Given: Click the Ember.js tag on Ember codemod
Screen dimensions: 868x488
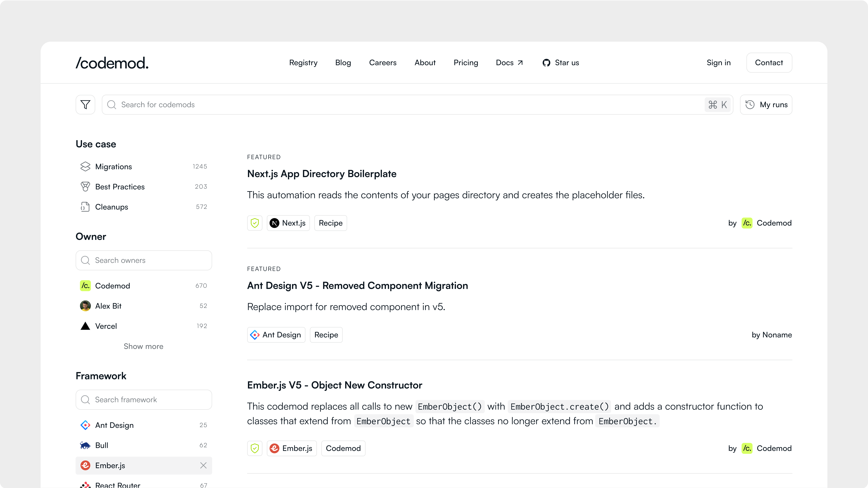Looking at the screenshot, I should pyautogui.click(x=292, y=448).
